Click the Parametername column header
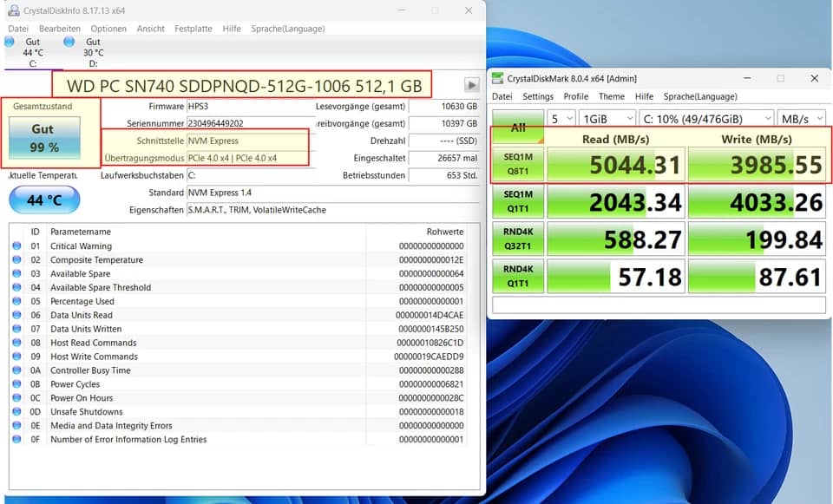 pyautogui.click(x=81, y=232)
